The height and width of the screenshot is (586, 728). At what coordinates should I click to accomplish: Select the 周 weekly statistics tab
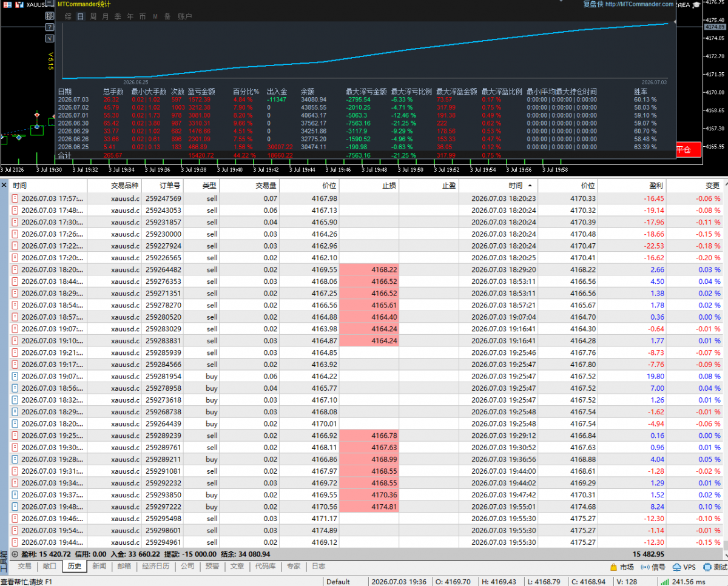point(93,16)
